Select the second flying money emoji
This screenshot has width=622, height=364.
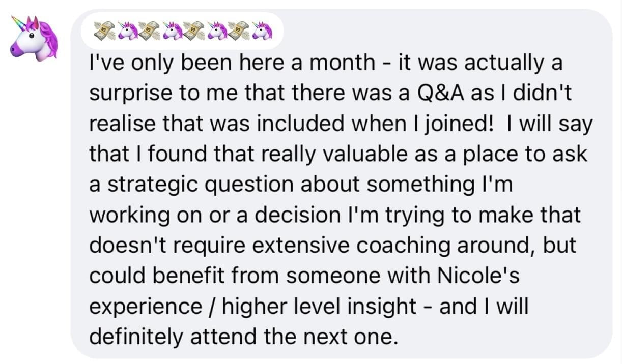point(149,32)
